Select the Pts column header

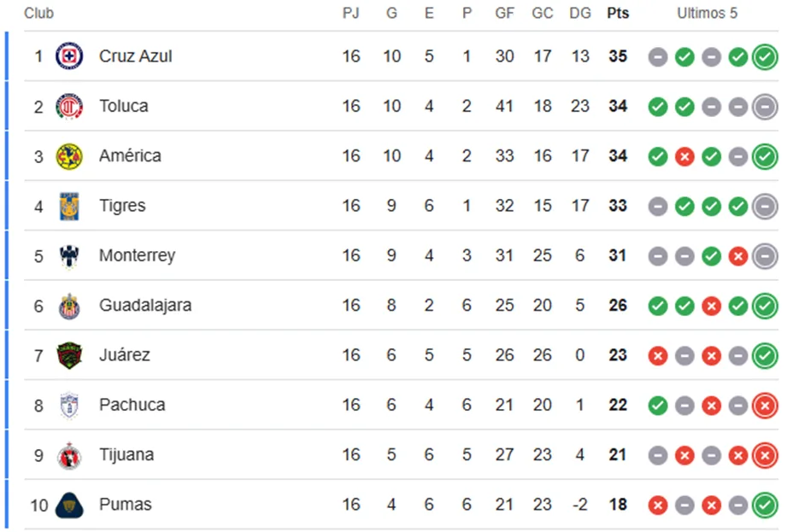(618, 14)
